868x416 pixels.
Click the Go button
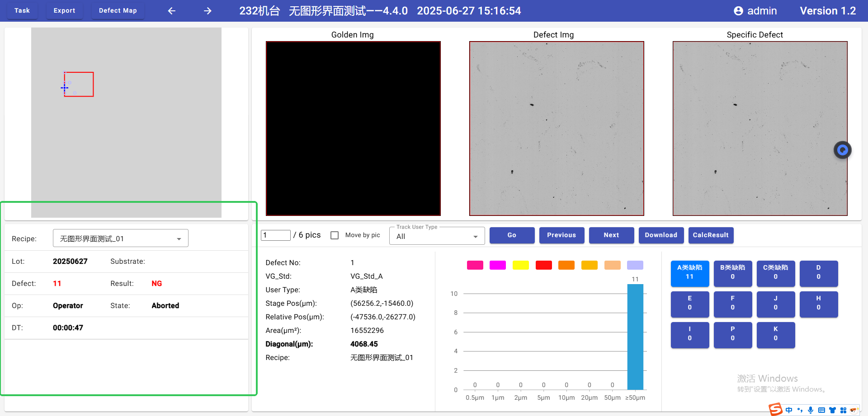pyautogui.click(x=512, y=235)
